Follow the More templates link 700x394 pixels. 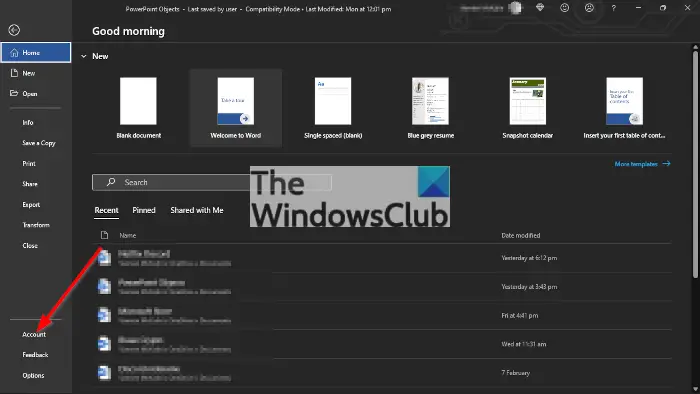[x=642, y=164]
